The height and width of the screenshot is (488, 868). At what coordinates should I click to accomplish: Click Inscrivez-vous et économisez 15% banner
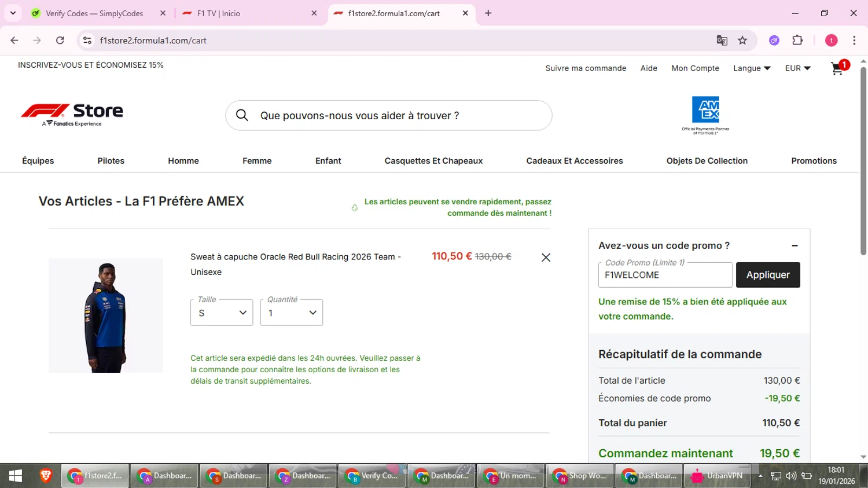tap(91, 65)
